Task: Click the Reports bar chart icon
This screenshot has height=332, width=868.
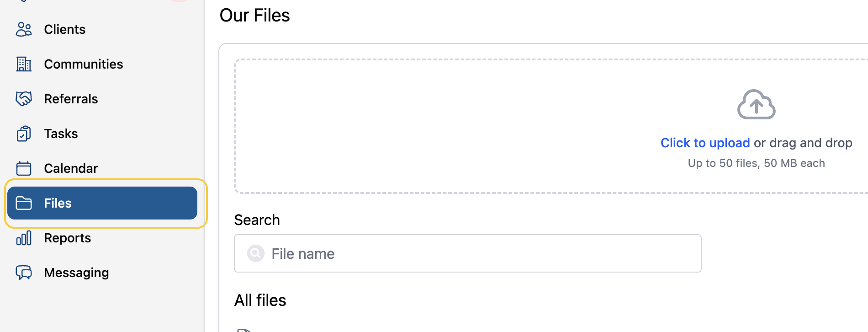Action: coord(24,238)
